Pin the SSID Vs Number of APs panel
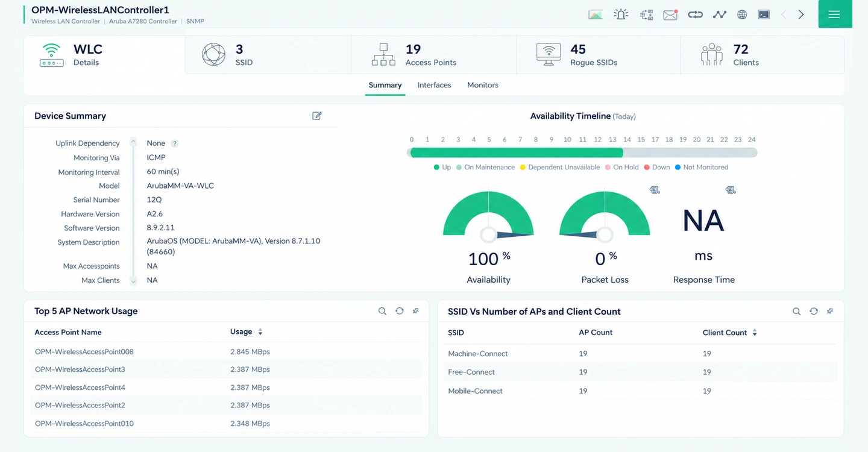This screenshot has height=452, width=868. pyautogui.click(x=830, y=312)
